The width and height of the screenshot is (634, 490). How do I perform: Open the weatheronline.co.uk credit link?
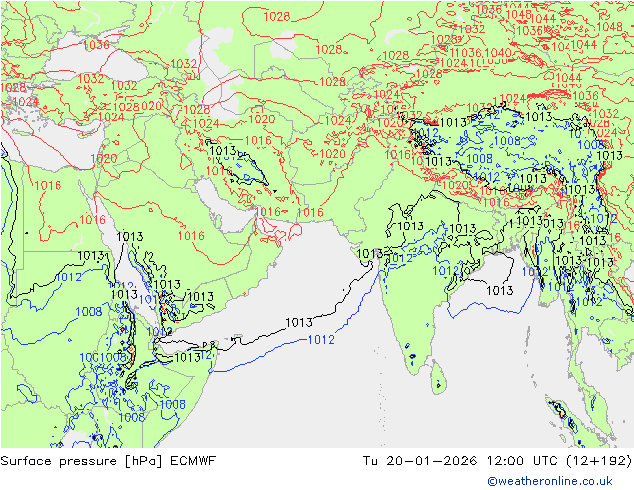[550, 481]
